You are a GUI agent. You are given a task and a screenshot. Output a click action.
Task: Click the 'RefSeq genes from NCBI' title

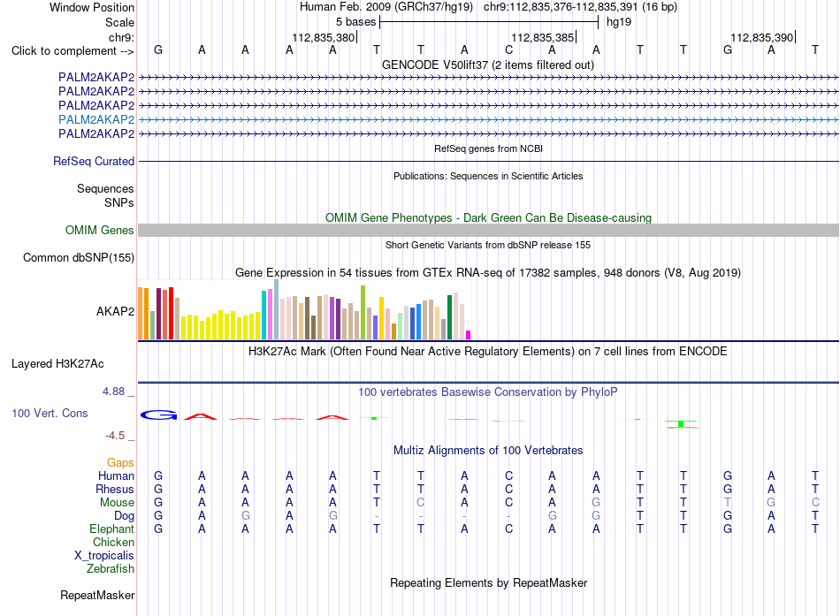pos(488,148)
